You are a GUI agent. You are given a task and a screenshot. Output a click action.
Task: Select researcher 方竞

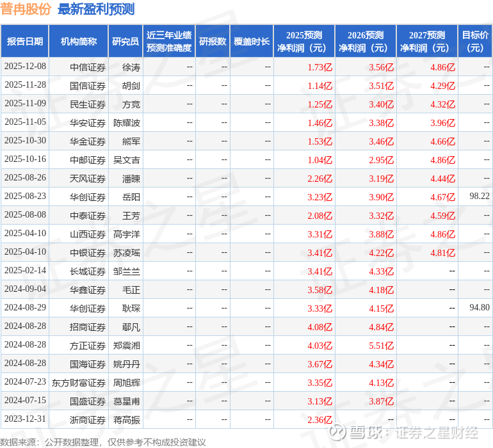[x=131, y=104]
